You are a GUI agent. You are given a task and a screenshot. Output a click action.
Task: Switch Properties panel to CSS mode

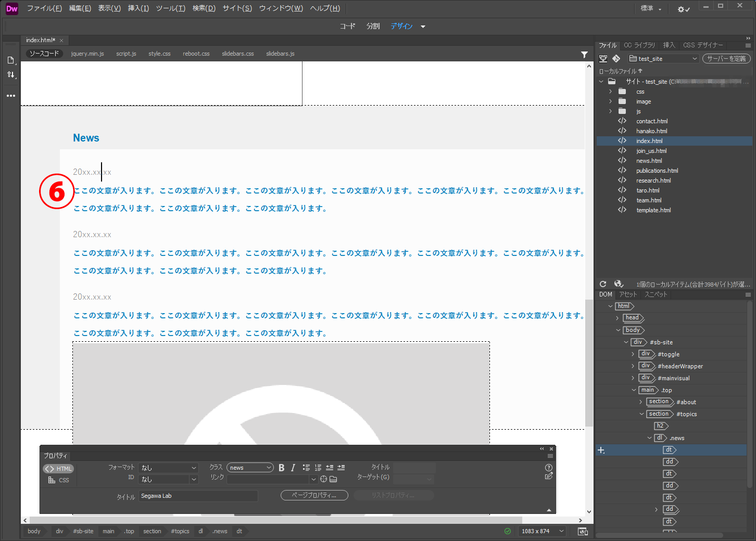coord(58,480)
